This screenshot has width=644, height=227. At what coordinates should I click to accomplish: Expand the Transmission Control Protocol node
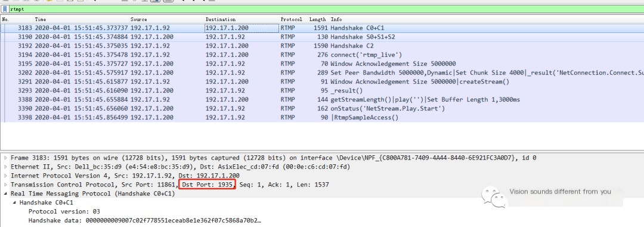tap(5, 185)
